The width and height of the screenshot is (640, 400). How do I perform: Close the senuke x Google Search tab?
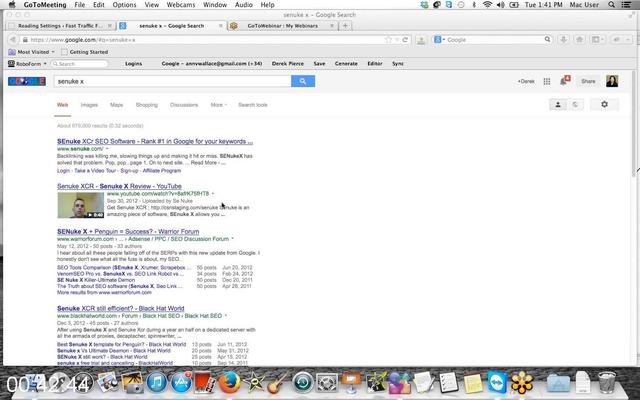[221, 25]
